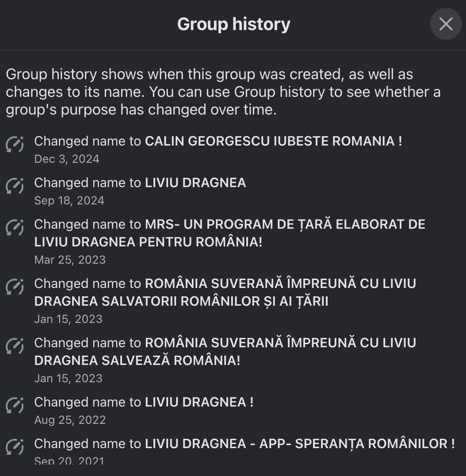The width and height of the screenshot is (466, 476).
Task: Click the Aug 25, 2022 date
Action: coord(70,420)
